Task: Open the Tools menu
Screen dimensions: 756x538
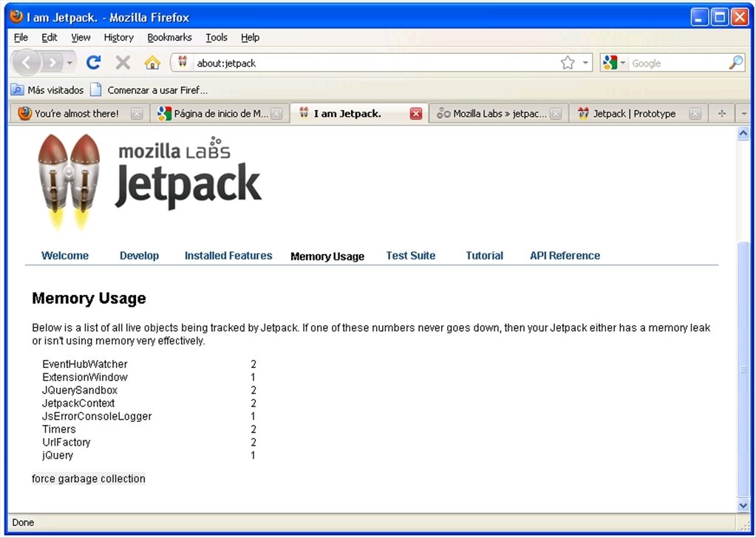Action: (x=217, y=37)
